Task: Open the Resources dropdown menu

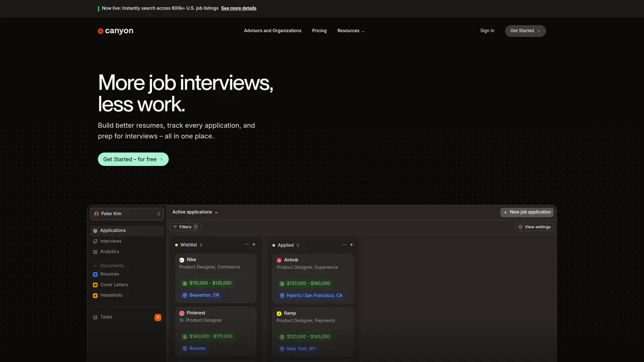Action: click(x=351, y=31)
